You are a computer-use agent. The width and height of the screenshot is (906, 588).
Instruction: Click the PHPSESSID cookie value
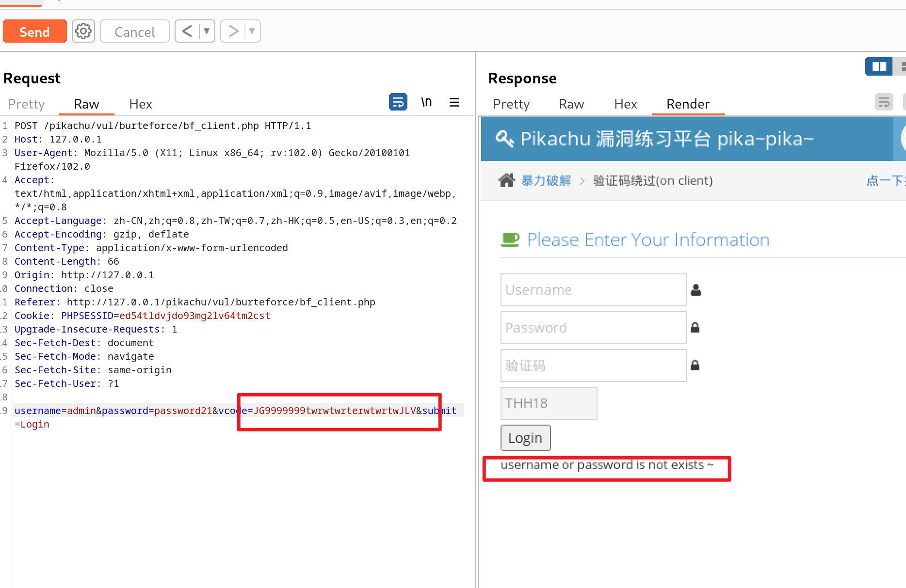point(194,316)
